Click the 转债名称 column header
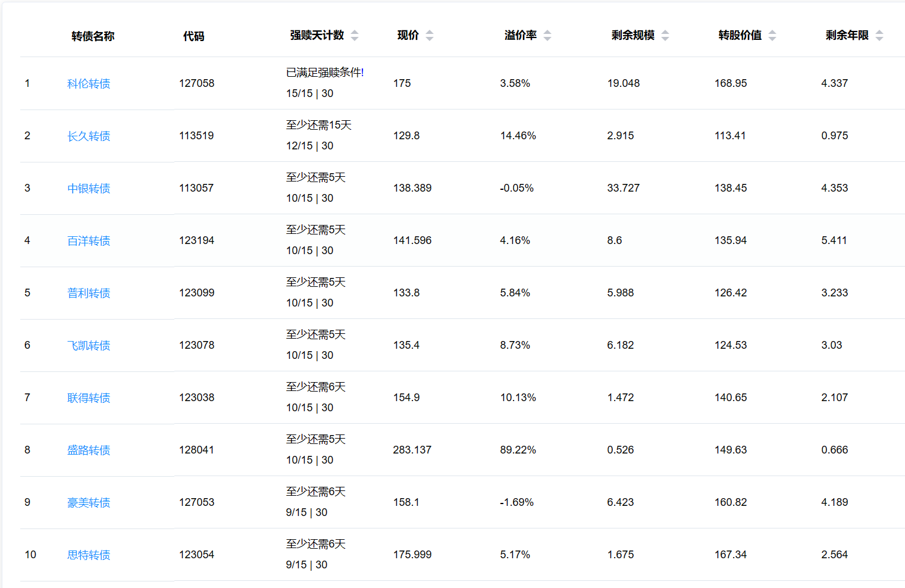 pos(93,36)
